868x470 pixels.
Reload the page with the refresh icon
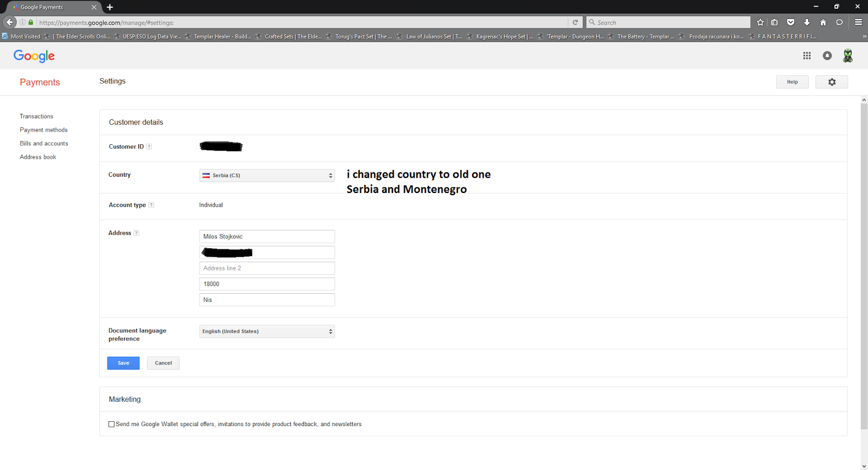click(575, 22)
